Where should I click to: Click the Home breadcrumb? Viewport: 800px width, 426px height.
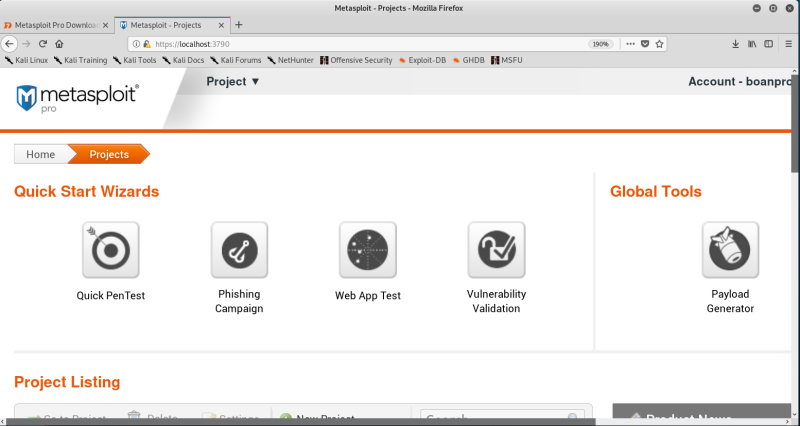[x=41, y=154]
